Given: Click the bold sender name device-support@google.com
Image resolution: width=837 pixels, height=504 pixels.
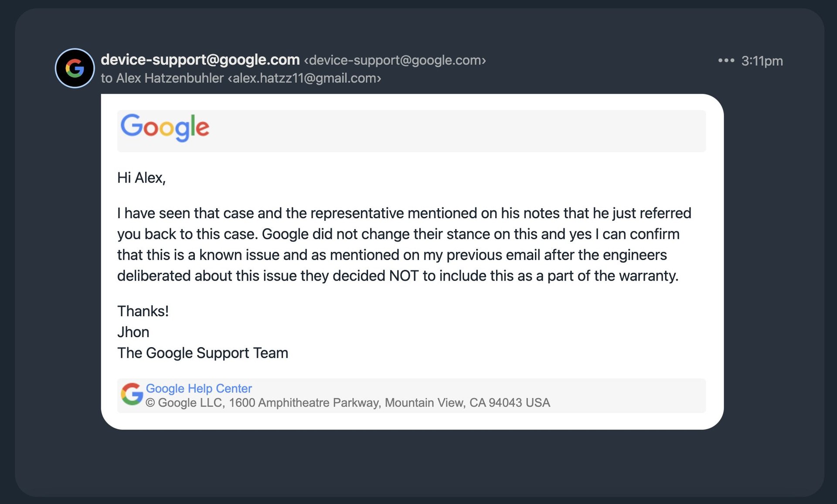Looking at the screenshot, I should [x=200, y=60].
